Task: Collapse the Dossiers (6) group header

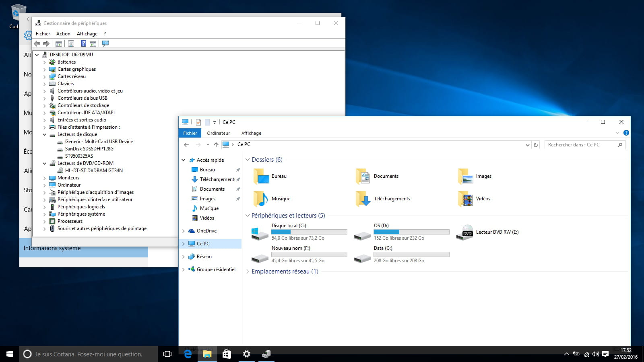Action: click(248, 160)
